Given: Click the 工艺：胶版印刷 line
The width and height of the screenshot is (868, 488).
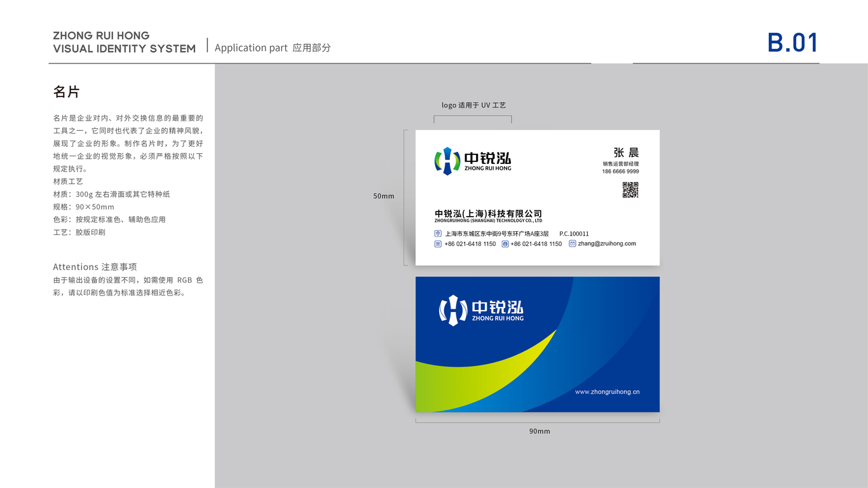Looking at the screenshot, I should tap(79, 233).
